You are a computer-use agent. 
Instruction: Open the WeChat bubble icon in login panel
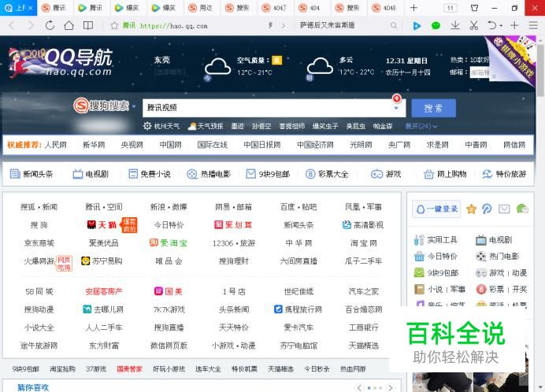click(x=522, y=209)
